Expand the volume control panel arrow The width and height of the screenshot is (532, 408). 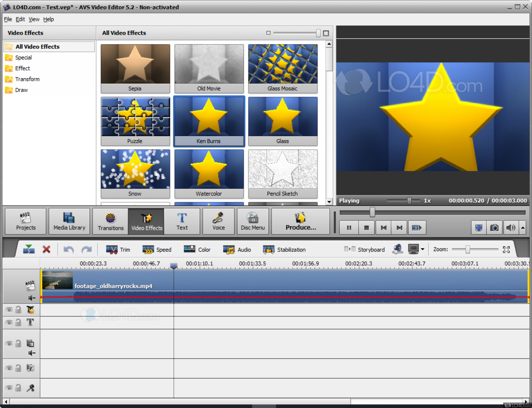pyautogui.click(x=523, y=227)
